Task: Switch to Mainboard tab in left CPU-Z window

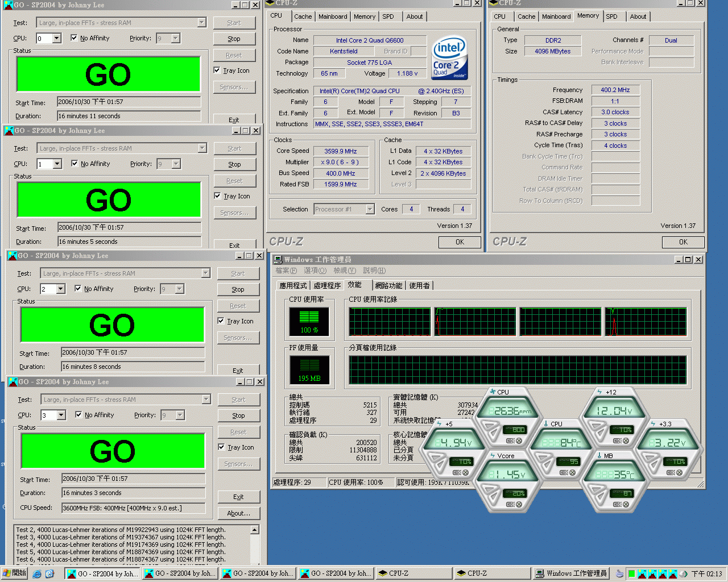Action: click(333, 16)
